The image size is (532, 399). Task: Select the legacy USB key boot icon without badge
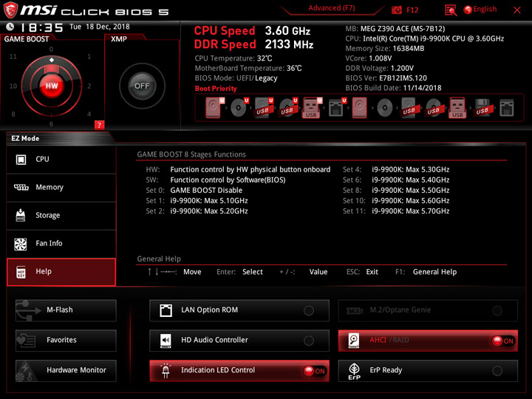pyautogui.click(x=457, y=108)
